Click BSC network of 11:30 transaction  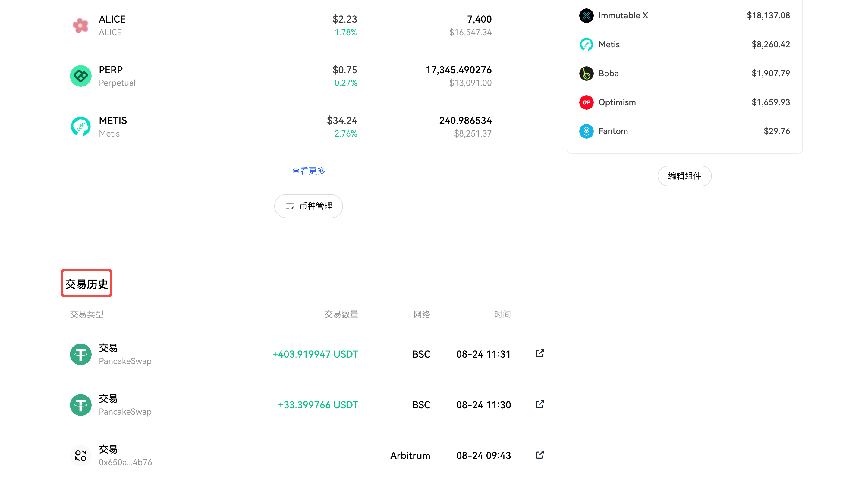[421, 405]
